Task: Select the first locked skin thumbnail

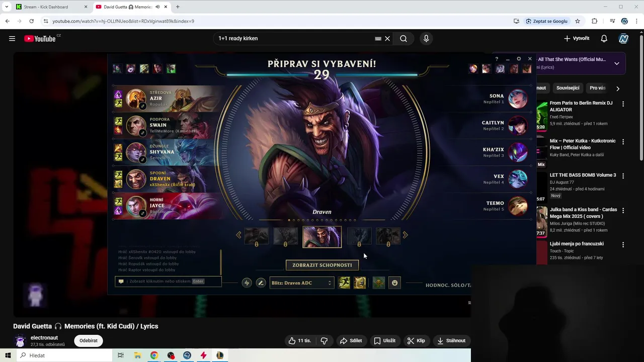Action: [256, 236]
